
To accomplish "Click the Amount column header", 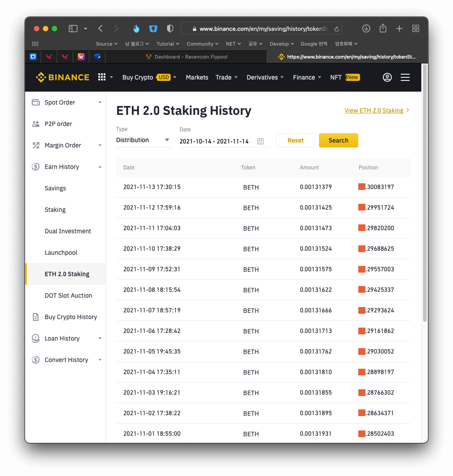I will click(309, 168).
